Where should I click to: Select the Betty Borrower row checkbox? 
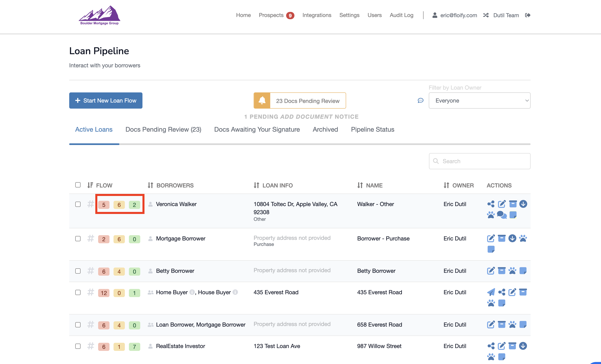coord(78,271)
